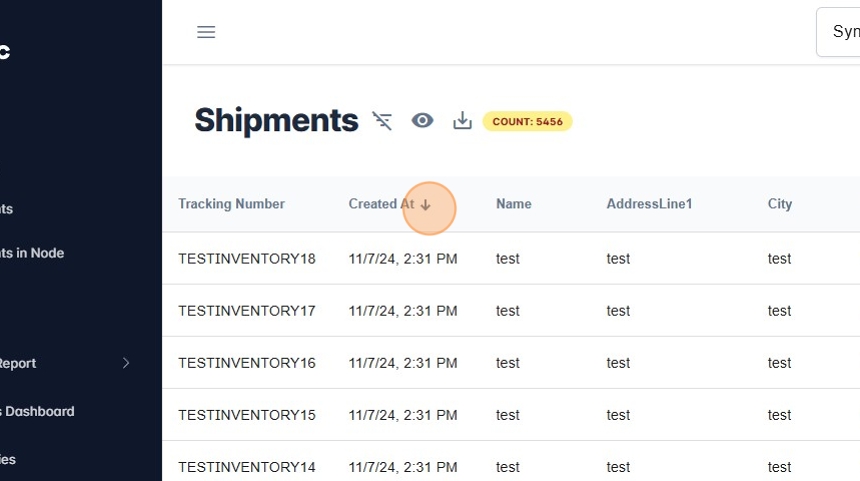Click the Created At column header
The height and width of the screenshot is (481, 860).
click(x=380, y=204)
